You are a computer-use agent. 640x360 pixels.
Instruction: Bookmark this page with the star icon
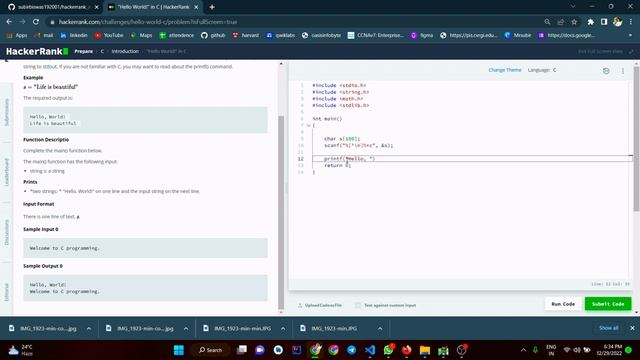pos(574,22)
